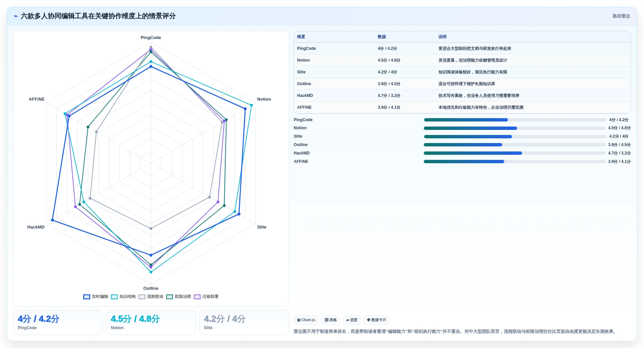Select the Slite table row name
644x348 pixels.
coord(301,72)
